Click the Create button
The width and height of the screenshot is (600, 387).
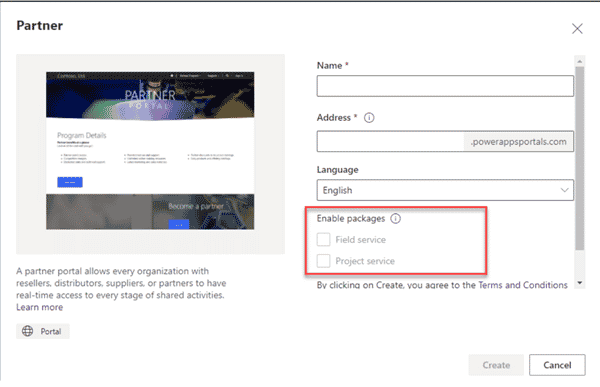496,365
